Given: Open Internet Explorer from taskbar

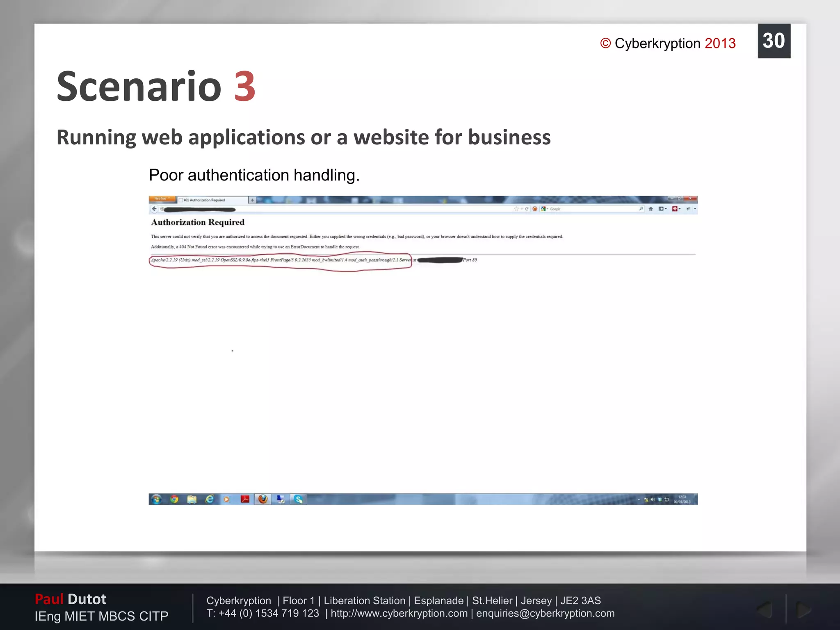Looking at the screenshot, I should tap(210, 499).
